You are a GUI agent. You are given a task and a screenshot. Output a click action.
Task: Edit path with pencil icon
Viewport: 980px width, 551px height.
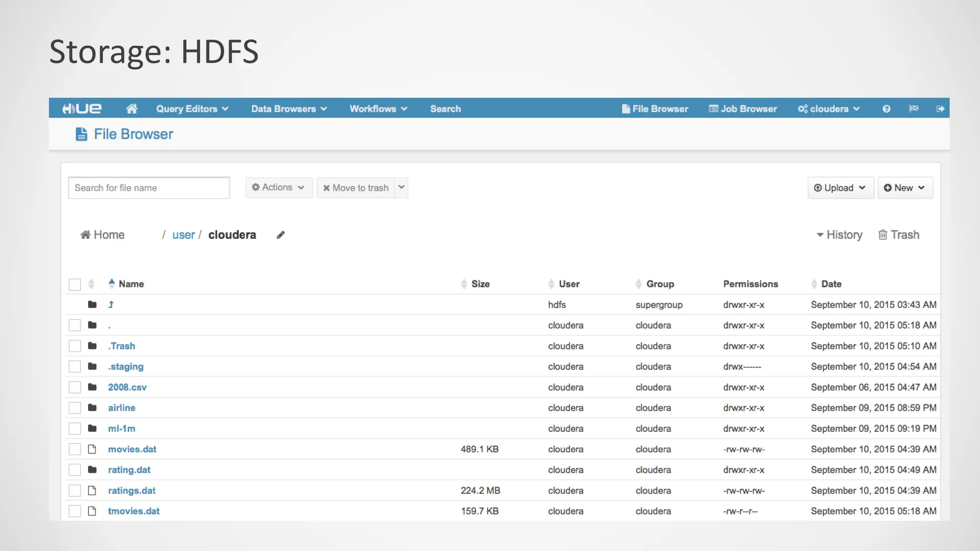(280, 235)
